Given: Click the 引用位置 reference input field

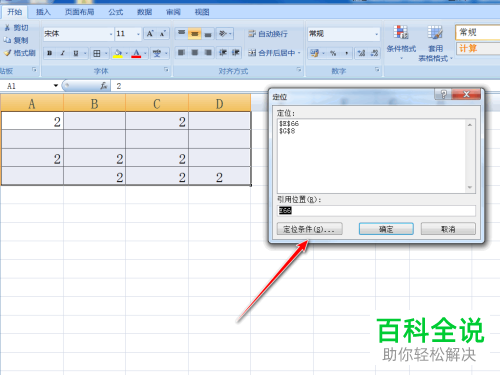Looking at the screenshot, I should click(x=376, y=211).
